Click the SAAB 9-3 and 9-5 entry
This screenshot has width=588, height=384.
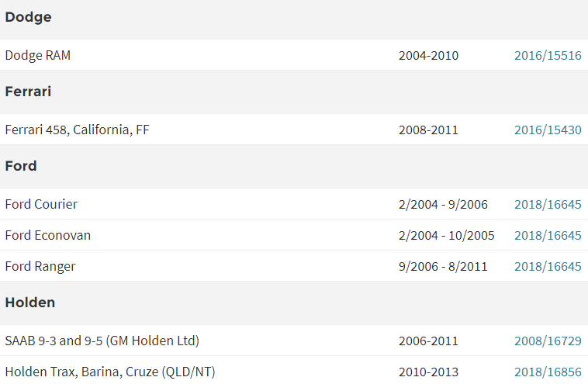[102, 341]
